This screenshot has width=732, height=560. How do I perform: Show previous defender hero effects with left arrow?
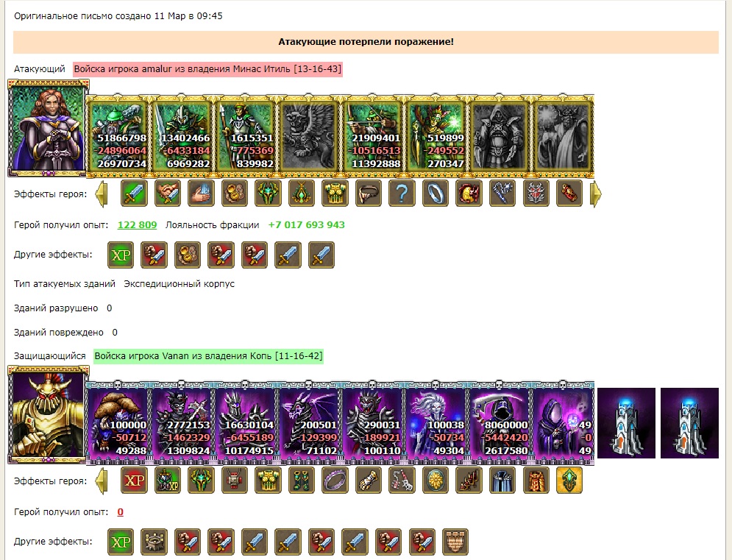click(x=102, y=481)
